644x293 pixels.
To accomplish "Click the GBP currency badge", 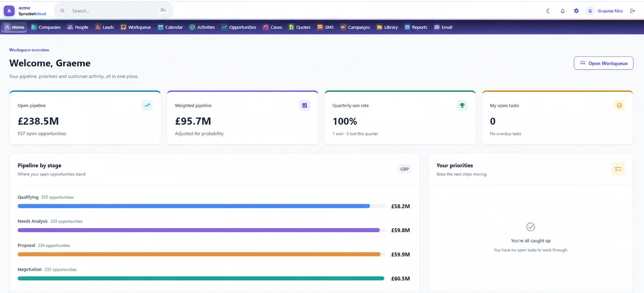I will 405,169.
